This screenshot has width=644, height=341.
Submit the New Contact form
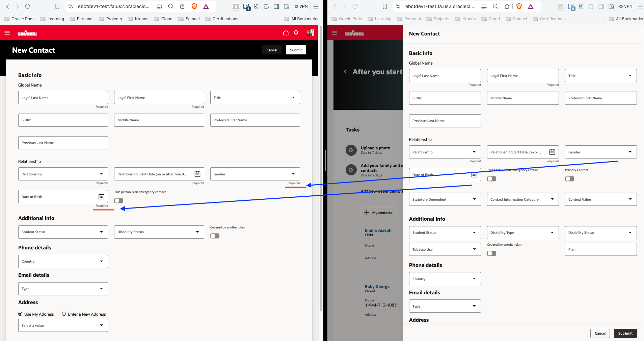(x=296, y=50)
